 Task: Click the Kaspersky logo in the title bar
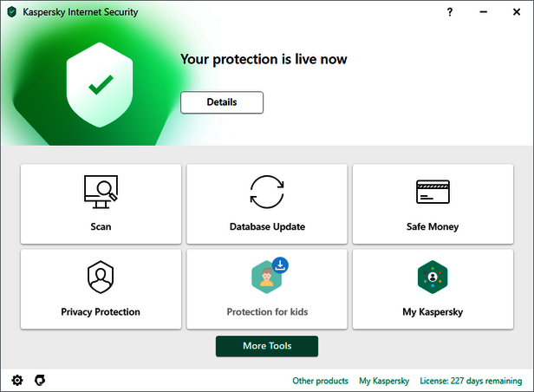tap(11, 12)
